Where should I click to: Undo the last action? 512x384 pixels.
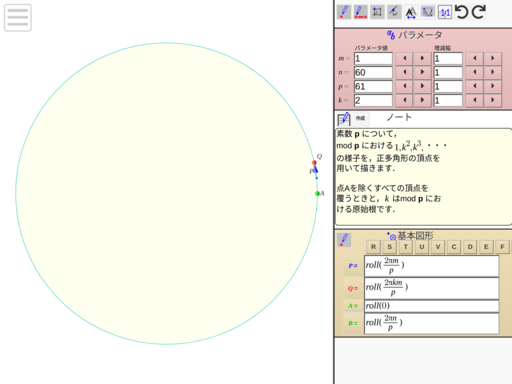pyautogui.click(x=462, y=12)
